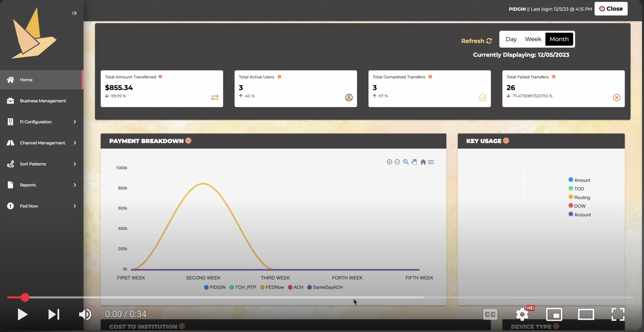Click the user profile icon in Active Users card

tap(349, 97)
